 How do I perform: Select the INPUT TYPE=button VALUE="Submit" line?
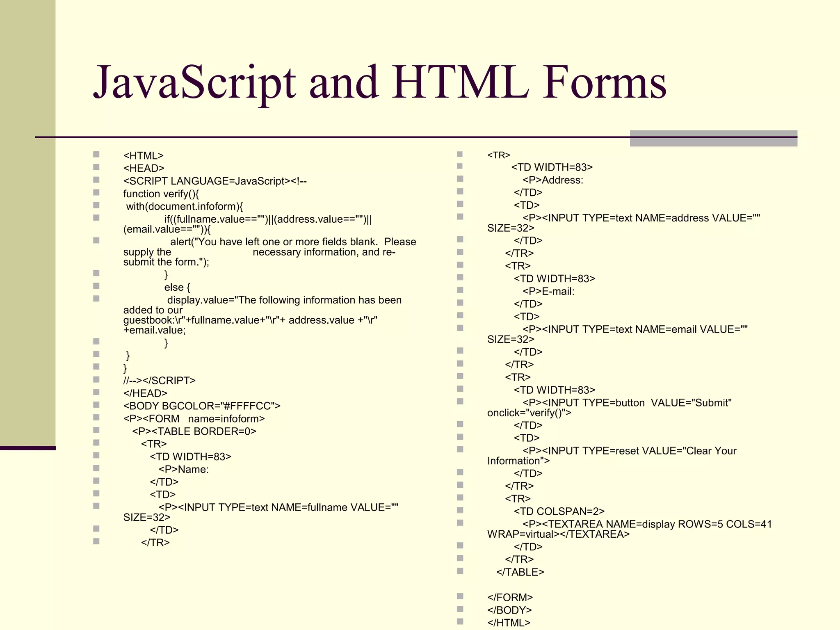[x=609, y=408]
